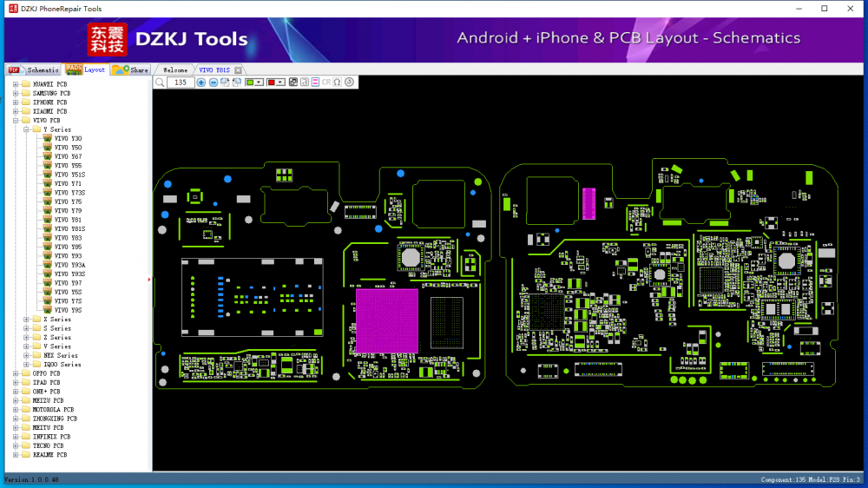Collapse the VIVO PCB folder
The height and width of the screenshot is (488, 868).
point(16,120)
